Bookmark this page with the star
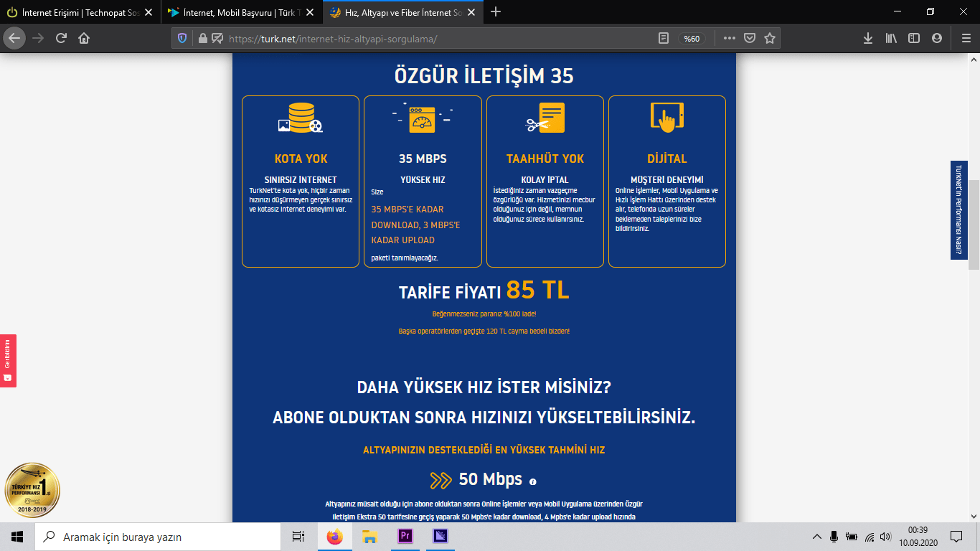Viewport: 980px width, 551px height. pyautogui.click(x=770, y=39)
